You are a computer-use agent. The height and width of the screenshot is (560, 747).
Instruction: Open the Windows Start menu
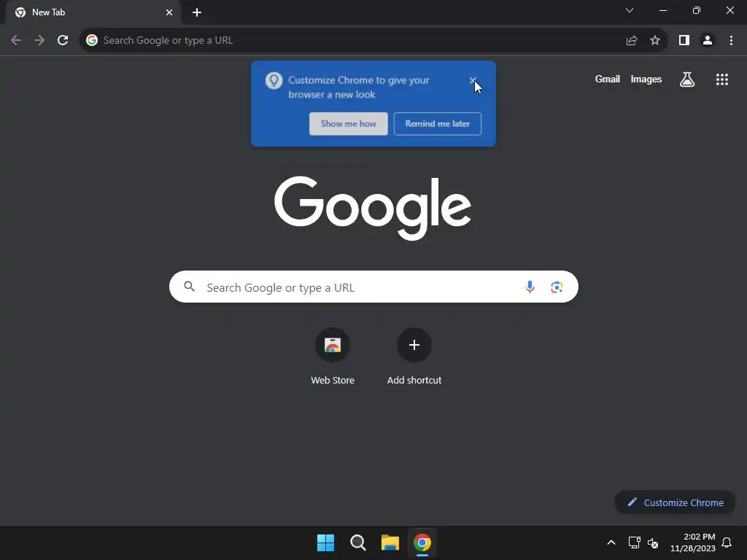pos(326,542)
